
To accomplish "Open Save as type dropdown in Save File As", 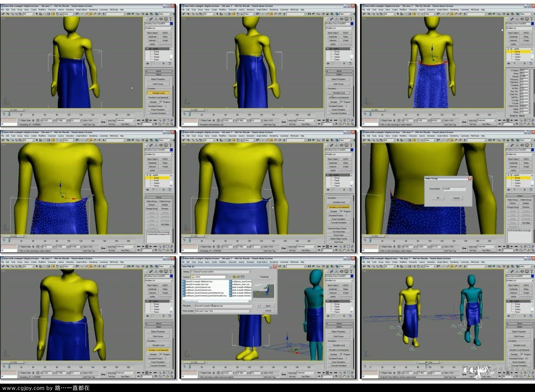I will pos(223,311).
